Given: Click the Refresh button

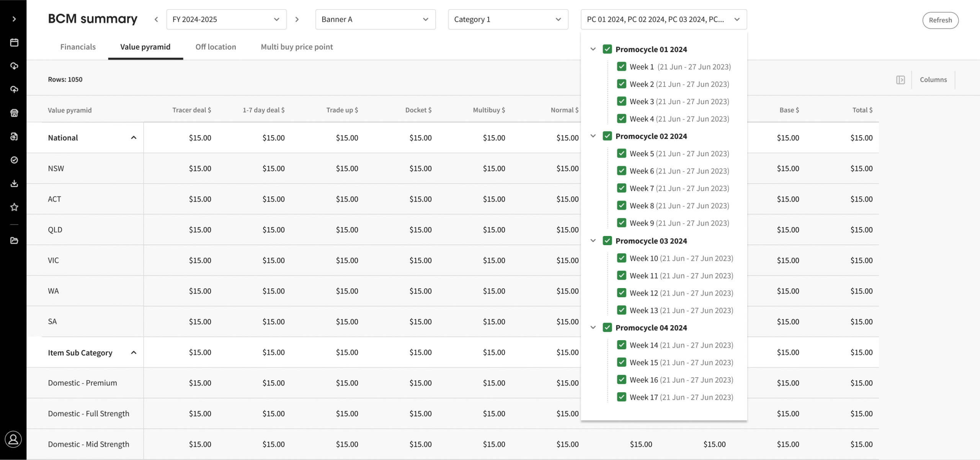Looking at the screenshot, I should click(940, 20).
